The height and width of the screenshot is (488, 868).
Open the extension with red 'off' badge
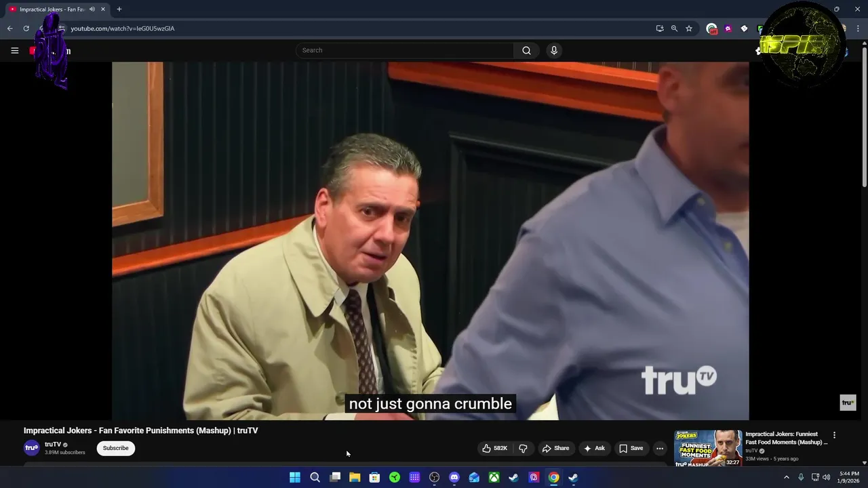tap(711, 28)
